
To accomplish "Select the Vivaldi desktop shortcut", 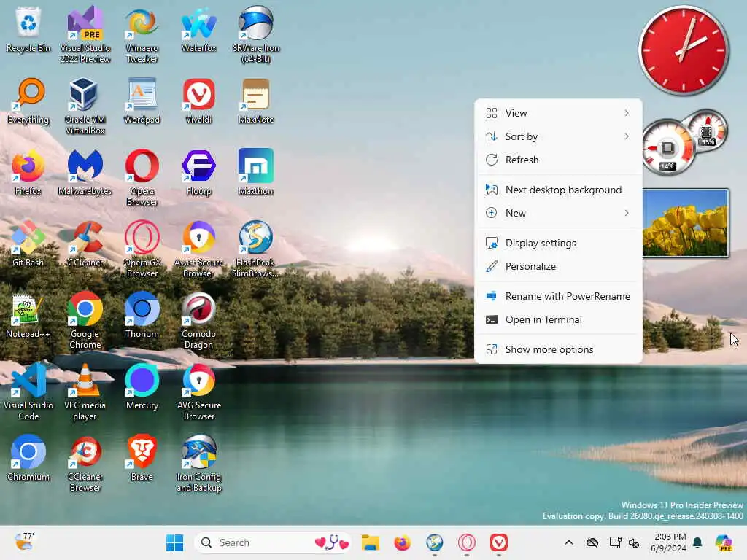I will tap(198, 101).
